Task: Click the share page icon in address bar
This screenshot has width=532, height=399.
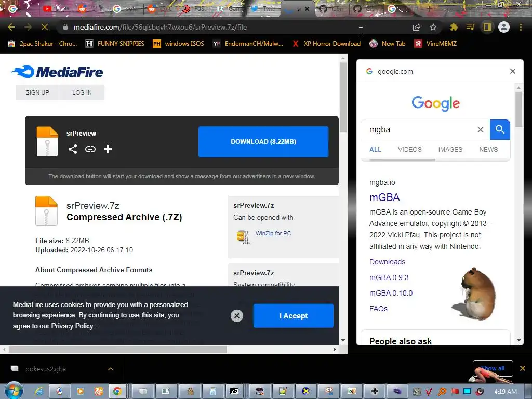Action: click(417, 27)
